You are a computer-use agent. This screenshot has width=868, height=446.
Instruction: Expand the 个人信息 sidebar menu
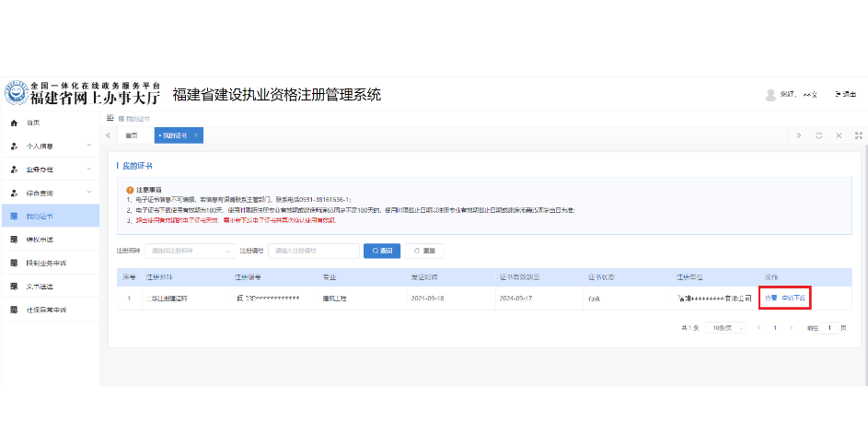[x=88, y=146]
